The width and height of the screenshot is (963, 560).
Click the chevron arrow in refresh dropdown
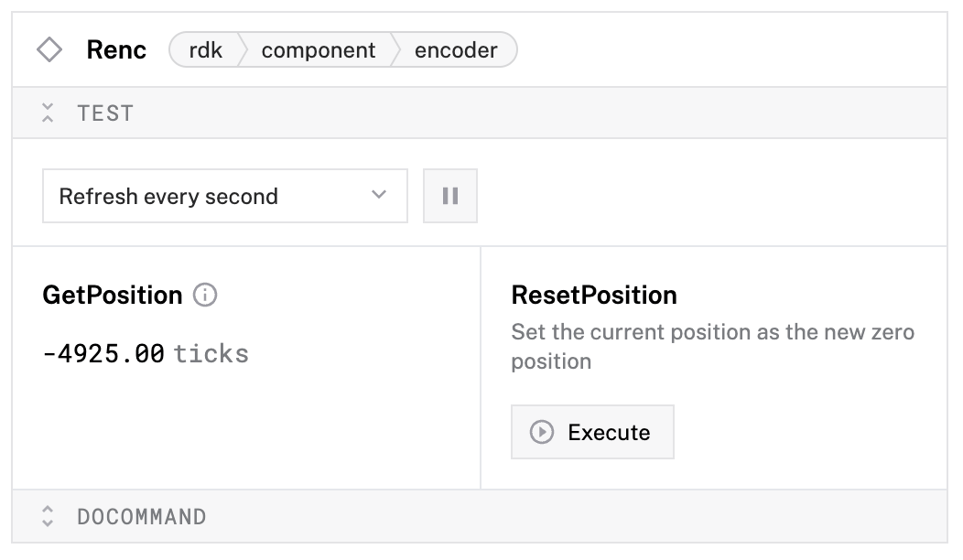pos(379,196)
